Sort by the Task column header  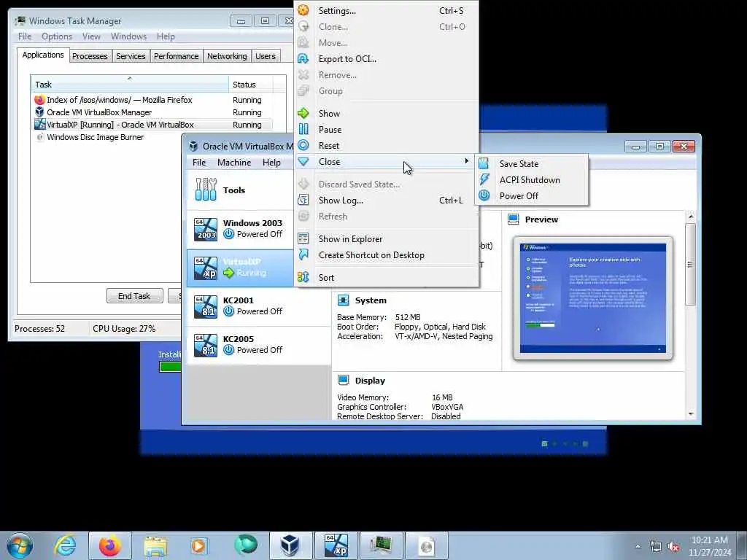pyautogui.click(x=129, y=84)
